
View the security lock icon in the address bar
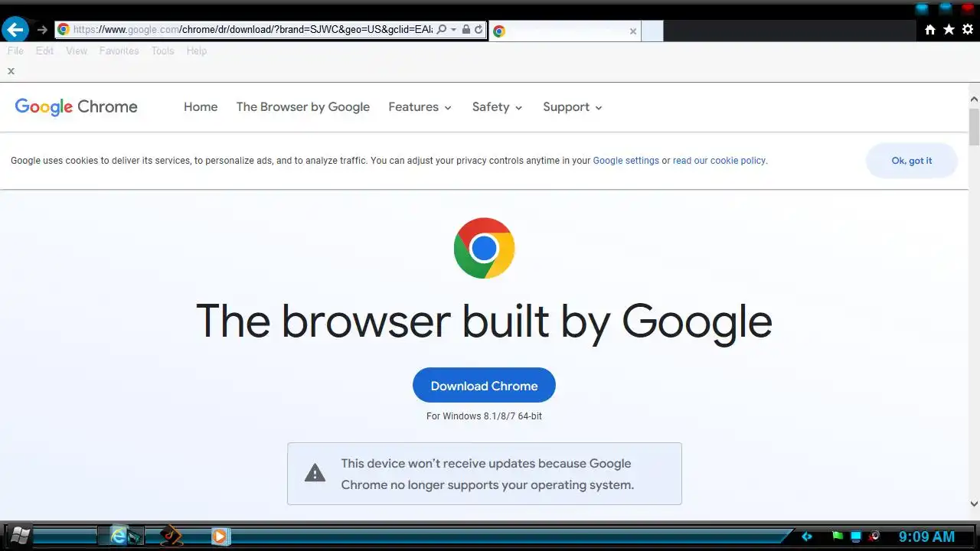coord(466,30)
